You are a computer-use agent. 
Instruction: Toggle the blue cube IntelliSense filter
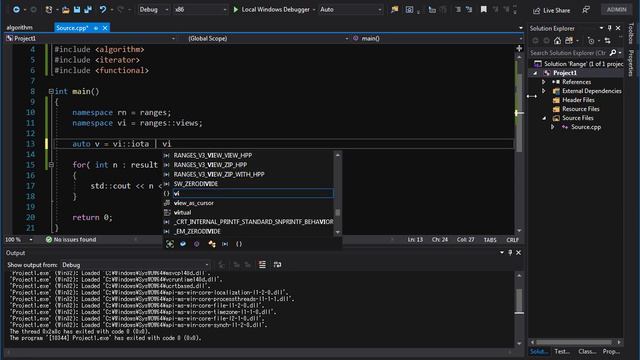[x=183, y=244]
